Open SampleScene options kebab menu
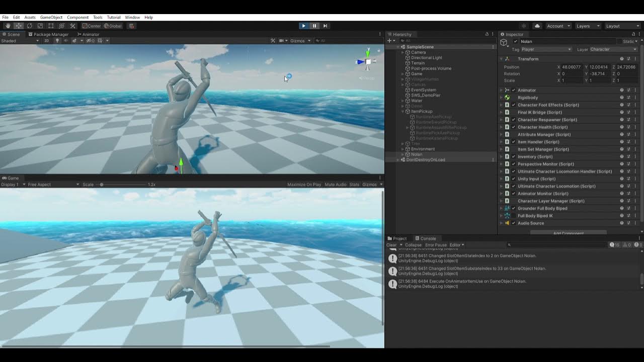Image resolution: width=644 pixels, height=362 pixels. point(493,47)
